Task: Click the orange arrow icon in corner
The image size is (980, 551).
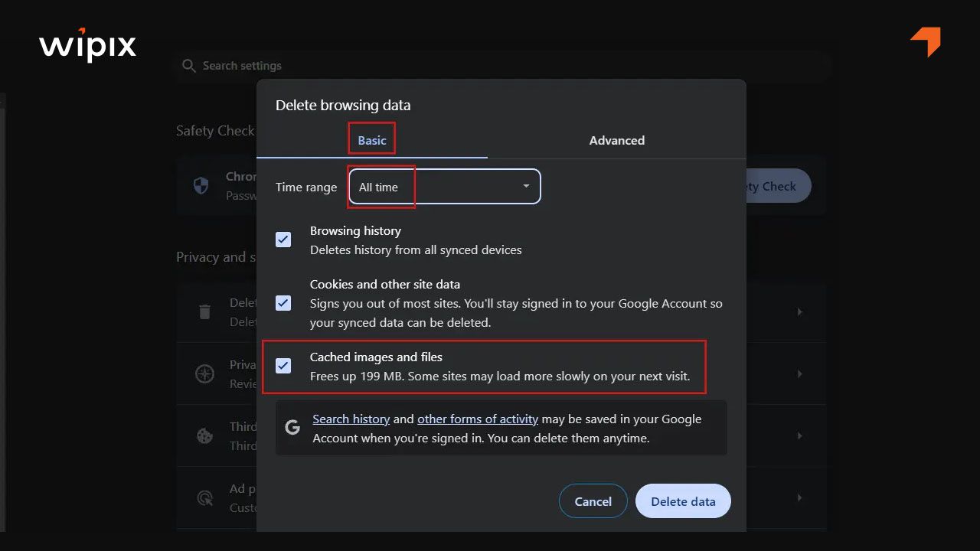Action: pos(926,41)
